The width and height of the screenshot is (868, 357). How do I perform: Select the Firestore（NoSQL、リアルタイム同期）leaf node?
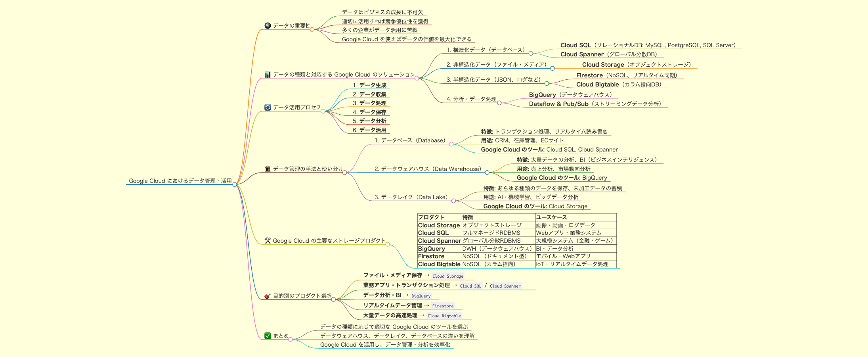point(628,75)
